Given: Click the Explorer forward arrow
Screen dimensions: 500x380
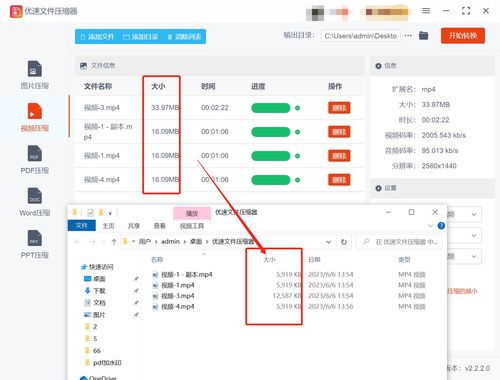Looking at the screenshot, I should 92,242.
